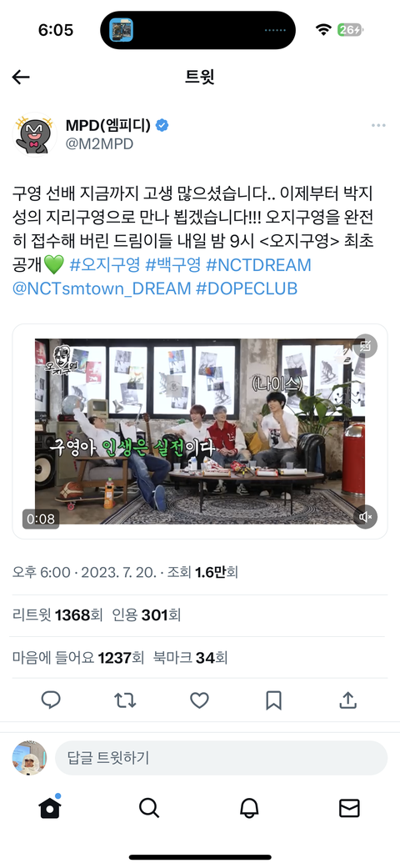Play the NCT DREAM video preview
The width and height of the screenshot is (400, 868).
[200, 431]
